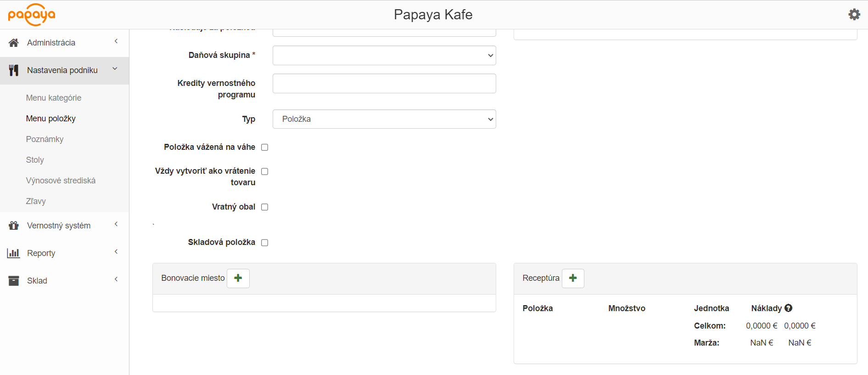Check the Skladová položka checkbox
The image size is (868, 375).
(x=264, y=243)
